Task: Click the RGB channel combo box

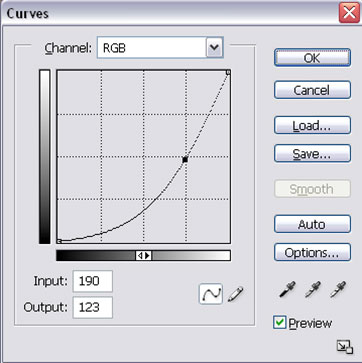Action: pyautogui.click(x=160, y=48)
